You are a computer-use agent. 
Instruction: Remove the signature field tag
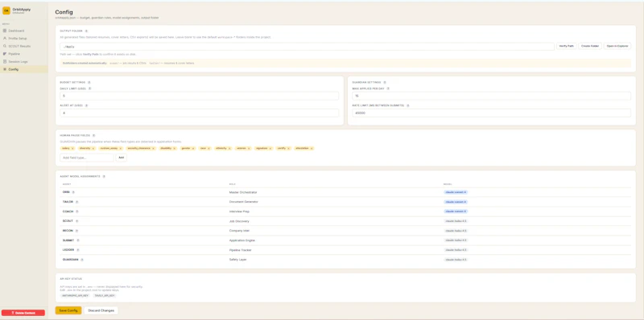(270, 148)
